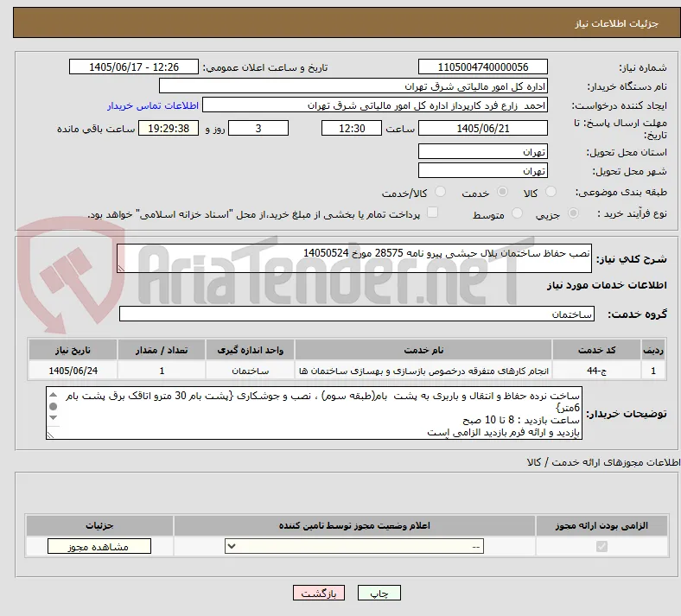The image size is (681, 616).
Task: Click the need date cell 1405/06/24
Action: (73, 371)
